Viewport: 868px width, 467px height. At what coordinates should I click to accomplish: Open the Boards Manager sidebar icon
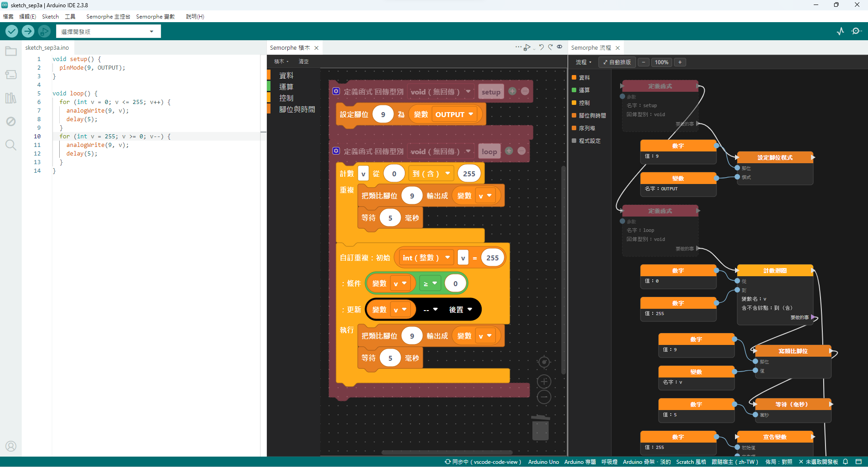tap(11, 75)
